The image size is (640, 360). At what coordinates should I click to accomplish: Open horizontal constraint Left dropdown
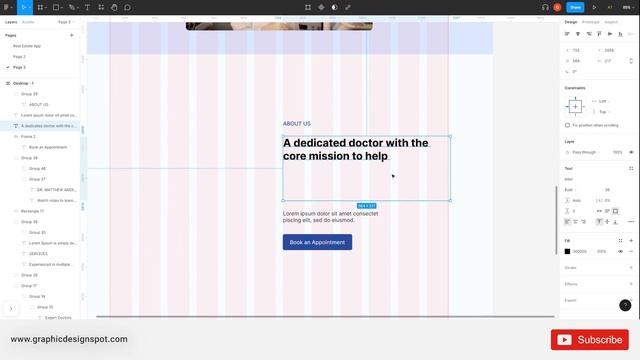604,101
